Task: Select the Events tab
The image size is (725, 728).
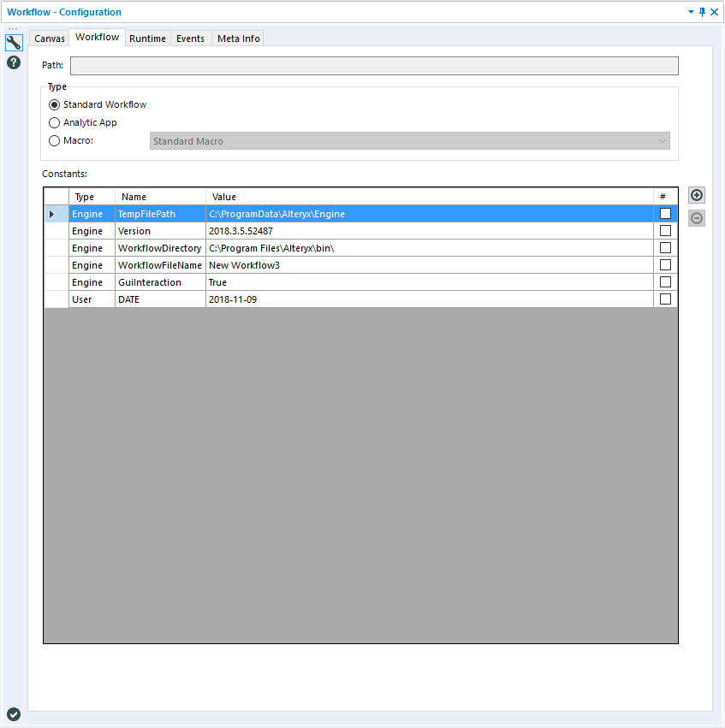Action: coord(190,38)
